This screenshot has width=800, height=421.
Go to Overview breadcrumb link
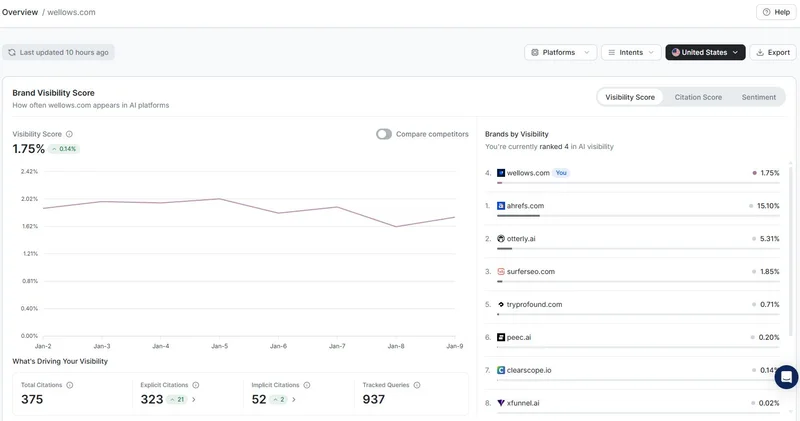point(20,12)
